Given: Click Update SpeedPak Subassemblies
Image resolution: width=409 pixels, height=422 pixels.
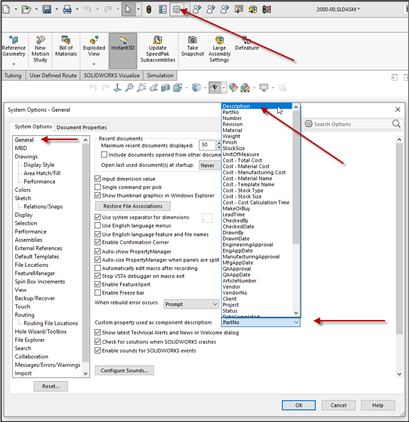Looking at the screenshot, I should pyautogui.click(x=158, y=49).
